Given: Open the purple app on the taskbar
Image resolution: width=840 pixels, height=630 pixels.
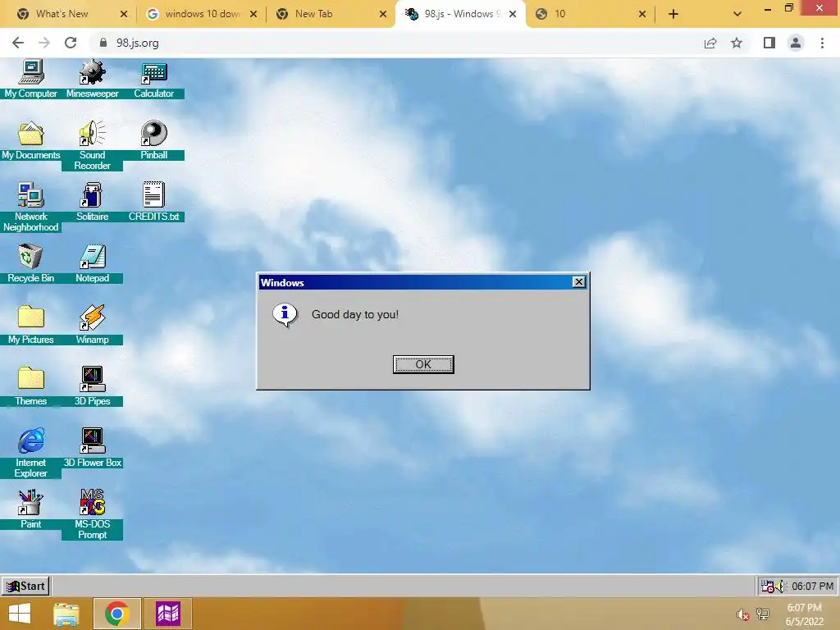Looking at the screenshot, I should [x=167, y=614].
